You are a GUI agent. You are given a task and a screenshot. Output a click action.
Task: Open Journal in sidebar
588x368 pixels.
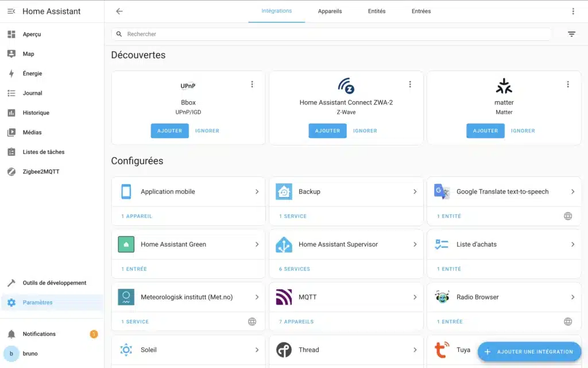point(52,93)
